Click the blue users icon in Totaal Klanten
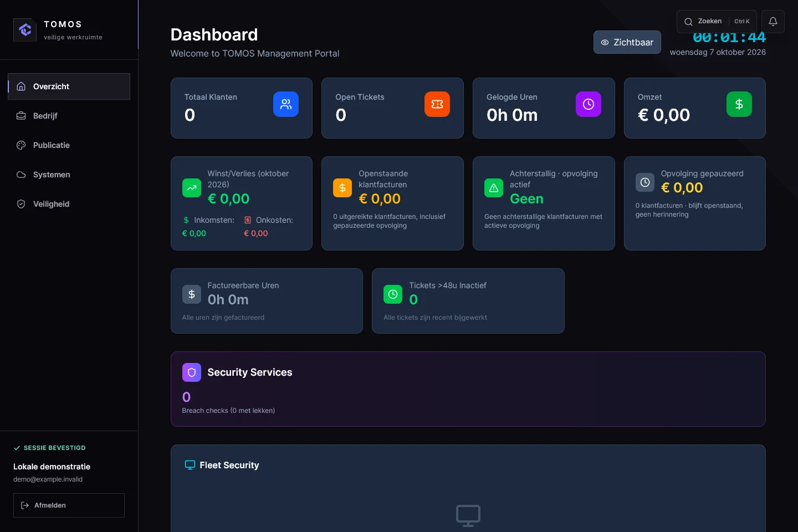Image resolution: width=798 pixels, height=532 pixels. [x=286, y=104]
